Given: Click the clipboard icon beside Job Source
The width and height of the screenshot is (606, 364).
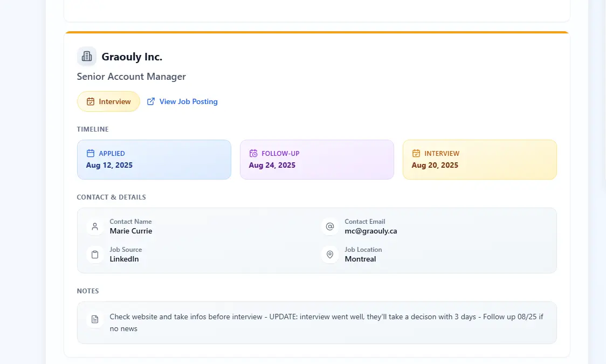Looking at the screenshot, I should click(x=95, y=255).
